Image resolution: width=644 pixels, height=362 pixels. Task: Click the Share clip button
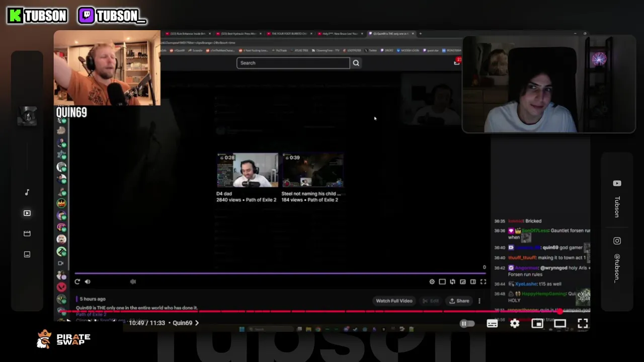click(x=459, y=301)
